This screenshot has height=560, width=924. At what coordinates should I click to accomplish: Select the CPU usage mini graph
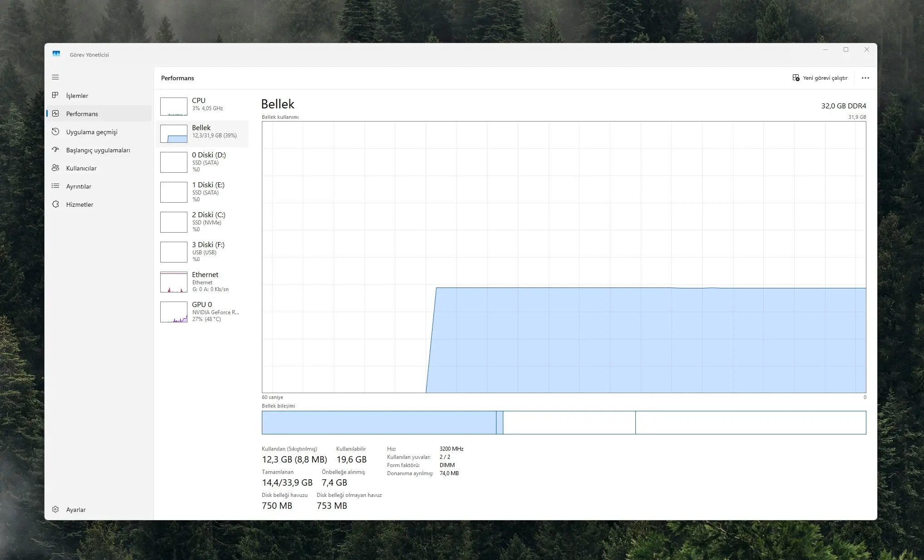point(174,107)
